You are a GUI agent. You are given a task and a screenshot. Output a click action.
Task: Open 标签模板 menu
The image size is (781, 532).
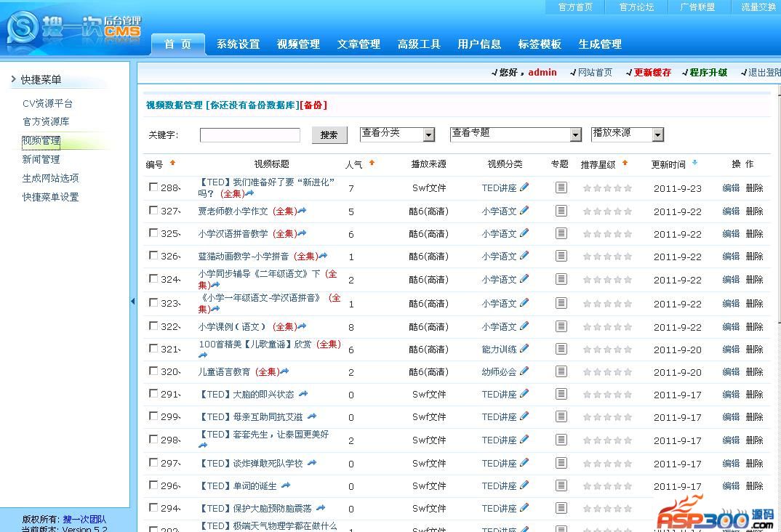click(540, 44)
